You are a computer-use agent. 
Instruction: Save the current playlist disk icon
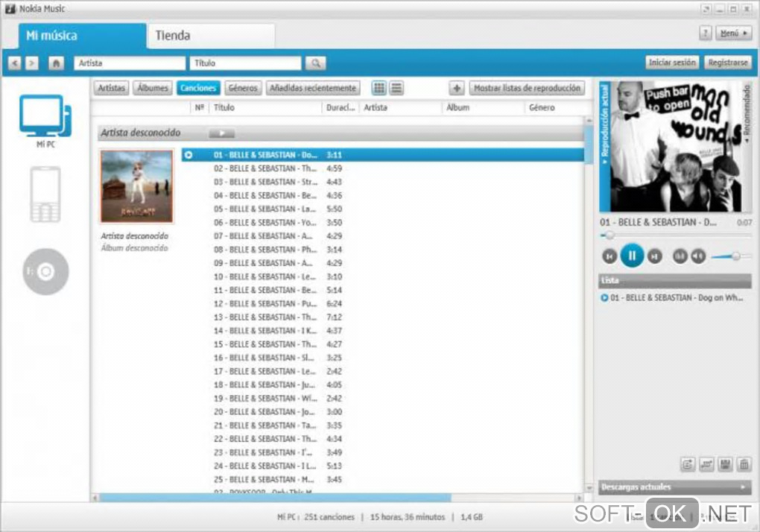pos(725,464)
